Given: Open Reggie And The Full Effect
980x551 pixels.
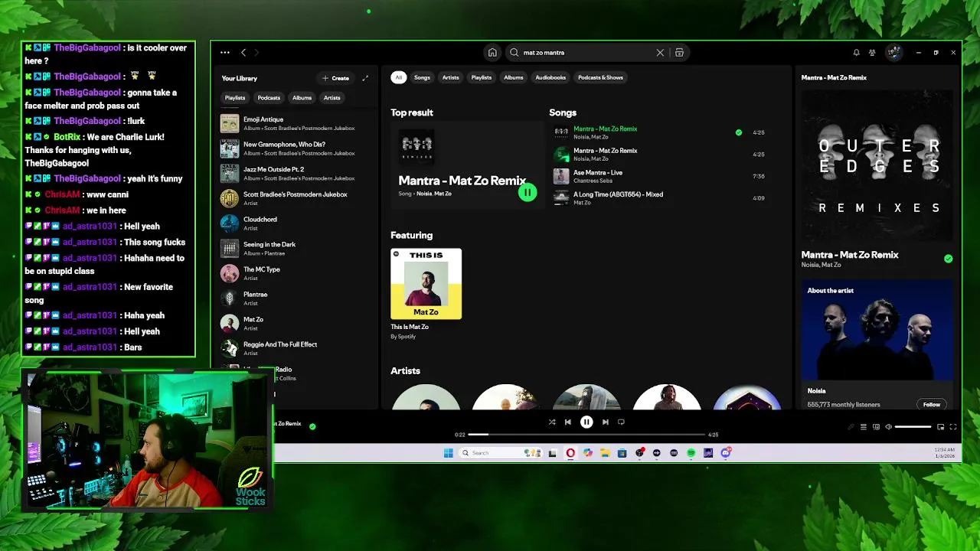Looking at the screenshot, I should (295, 348).
